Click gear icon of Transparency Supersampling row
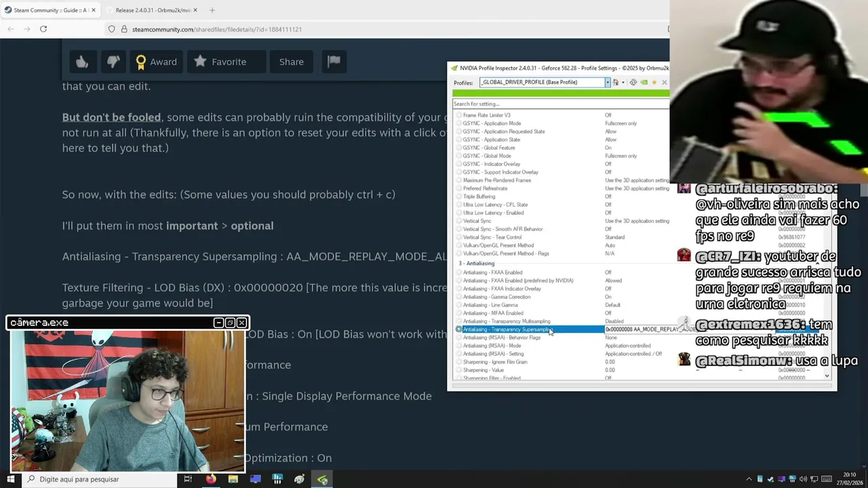Viewport: 868px width, 488px height. click(458, 329)
